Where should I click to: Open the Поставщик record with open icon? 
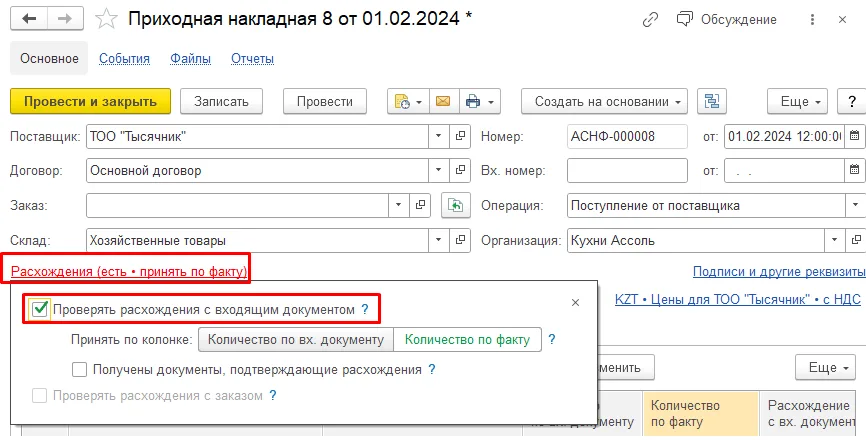click(460, 136)
